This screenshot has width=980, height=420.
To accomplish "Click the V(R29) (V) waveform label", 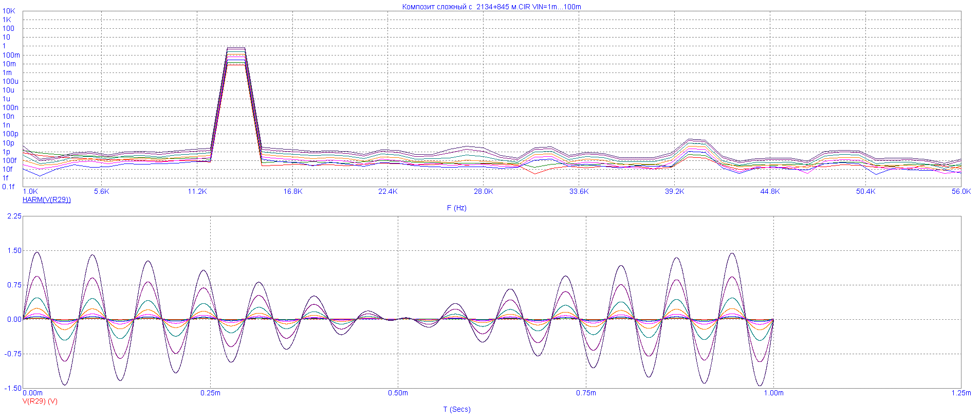I will pos(40,401).
